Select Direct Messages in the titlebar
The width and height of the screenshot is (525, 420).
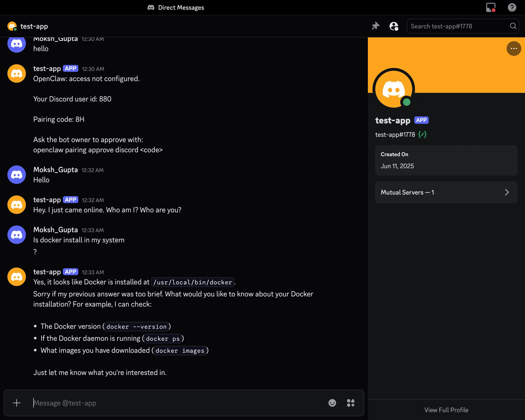click(181, 7)
